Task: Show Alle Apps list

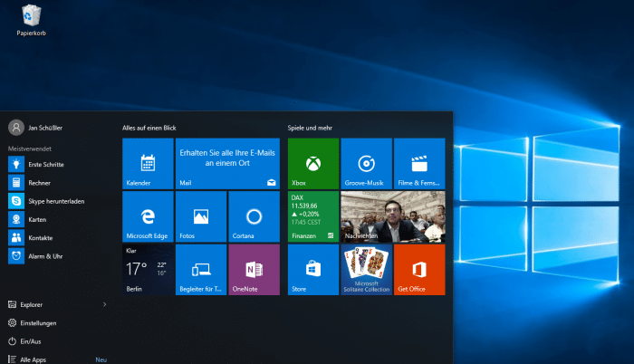Action: pyautogui.click(x=26, y=359)
